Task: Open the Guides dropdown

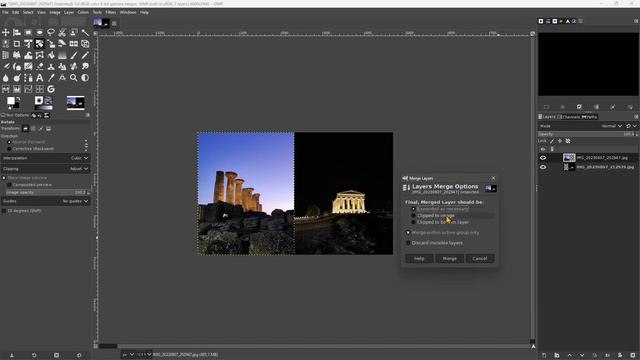Action: click(x=45, y=201)
